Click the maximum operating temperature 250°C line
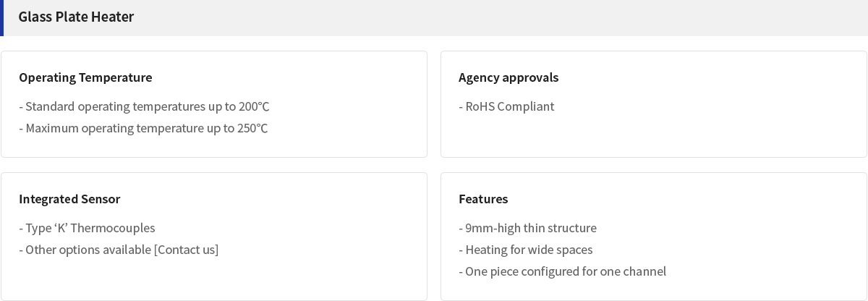This screenshot has width=868, height=301. (143, 128)
